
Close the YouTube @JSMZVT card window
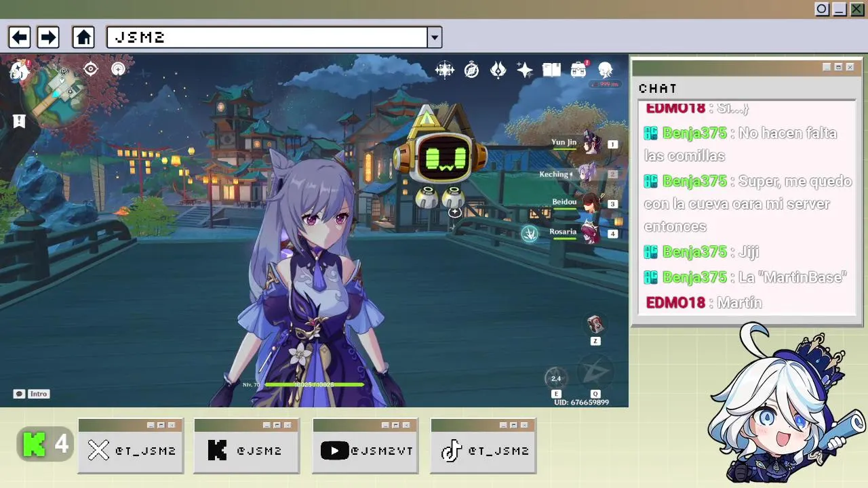point(407,426)
